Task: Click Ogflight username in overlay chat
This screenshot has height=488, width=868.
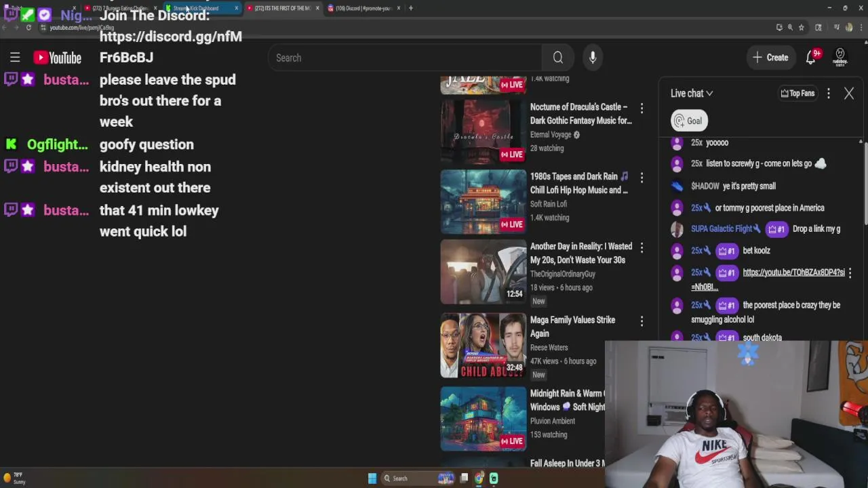Action: (57, 144)
